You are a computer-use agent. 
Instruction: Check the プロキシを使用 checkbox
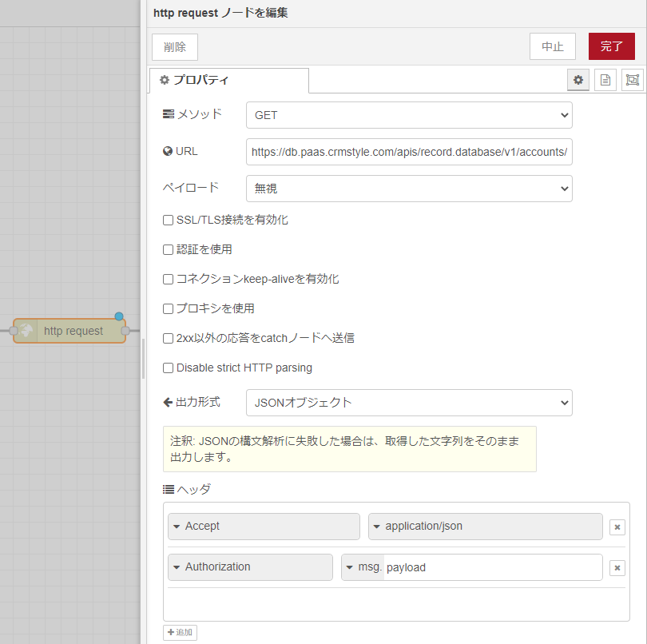click(168, 308)
